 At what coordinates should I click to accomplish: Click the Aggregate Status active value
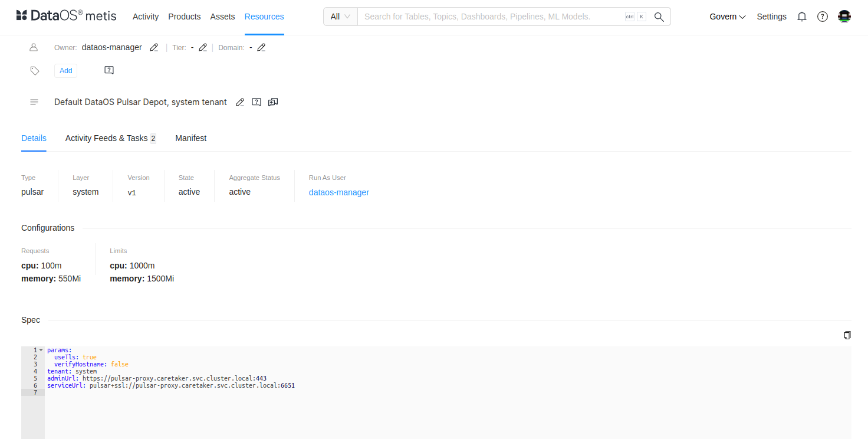pyautogui.click(x=240, y=192)
